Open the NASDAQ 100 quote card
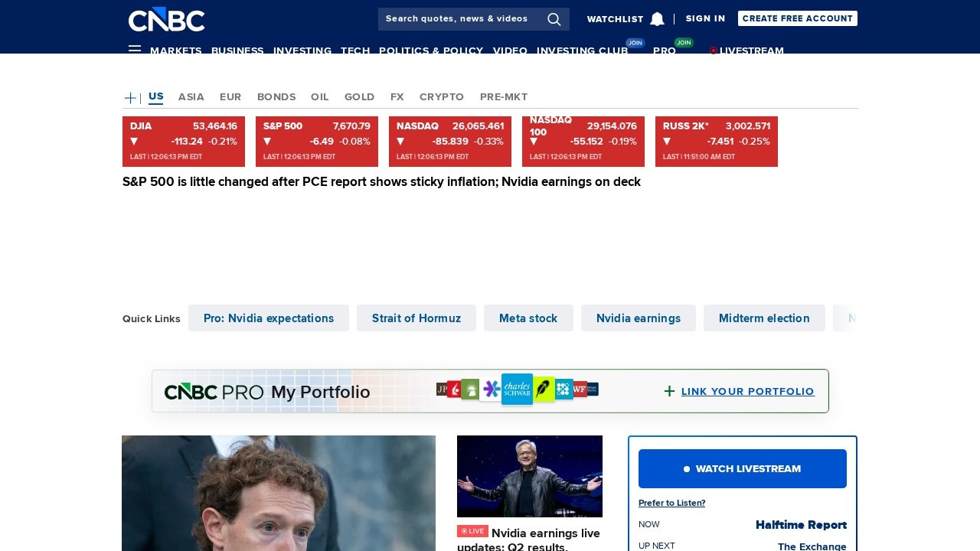 tap(583, 142)
